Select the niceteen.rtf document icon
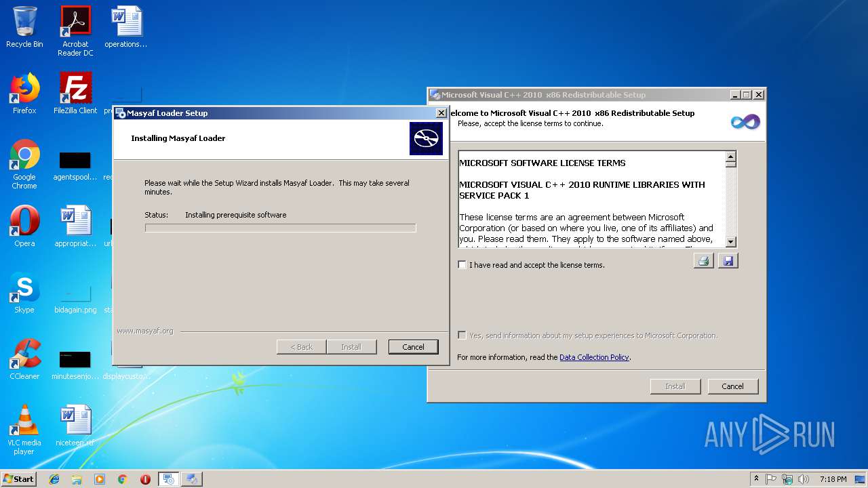 [75, 426]
